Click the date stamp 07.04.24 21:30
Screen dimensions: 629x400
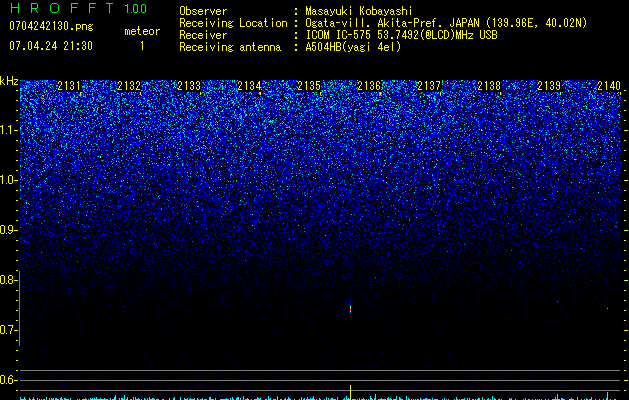coord(51,46)
